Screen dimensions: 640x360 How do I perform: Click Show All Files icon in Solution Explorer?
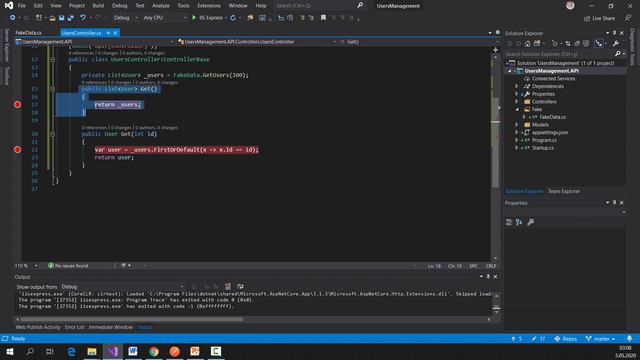pyautogui.click(x=586, y=43)
